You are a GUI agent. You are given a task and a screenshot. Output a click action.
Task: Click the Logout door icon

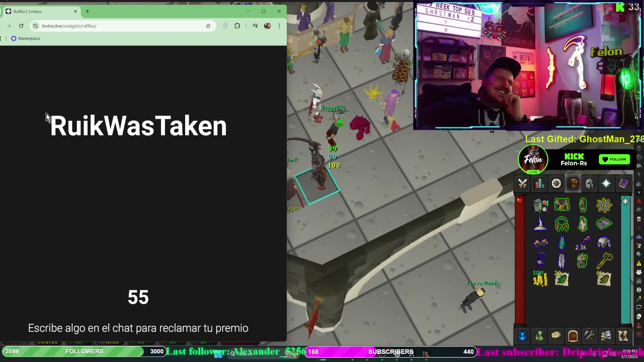tap(573, 336)
